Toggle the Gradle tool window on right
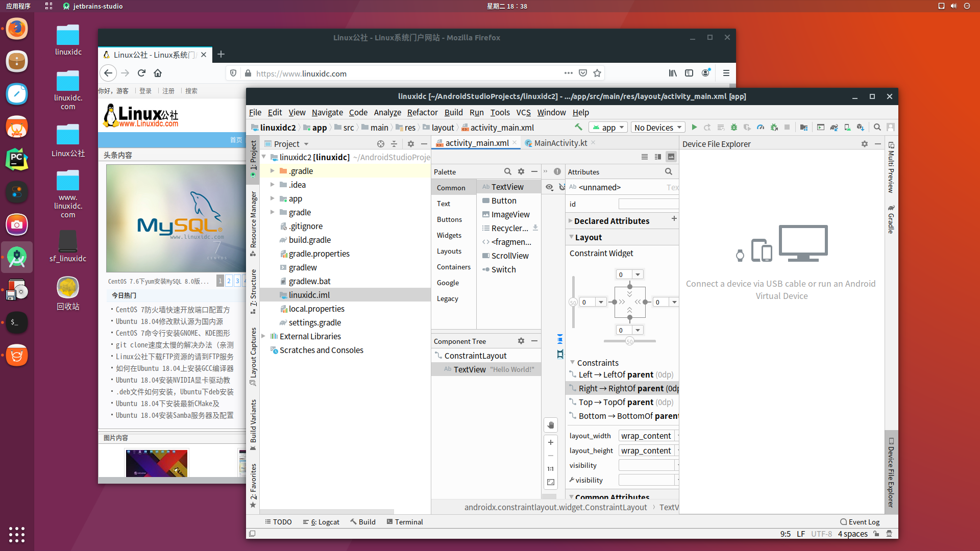980x551 pixels. 891,219
